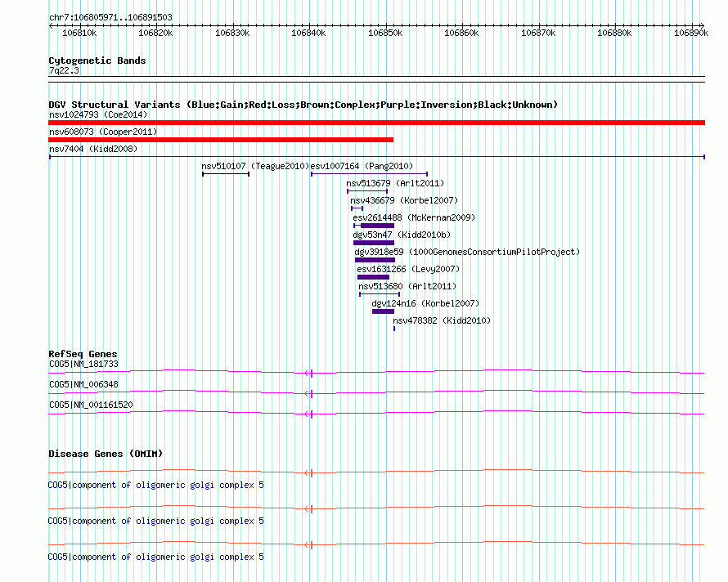Screen dimensions: 728x582
Task: Select the COG5|NM_181733 RefSeq transcript label
Action: click(83, 365)
